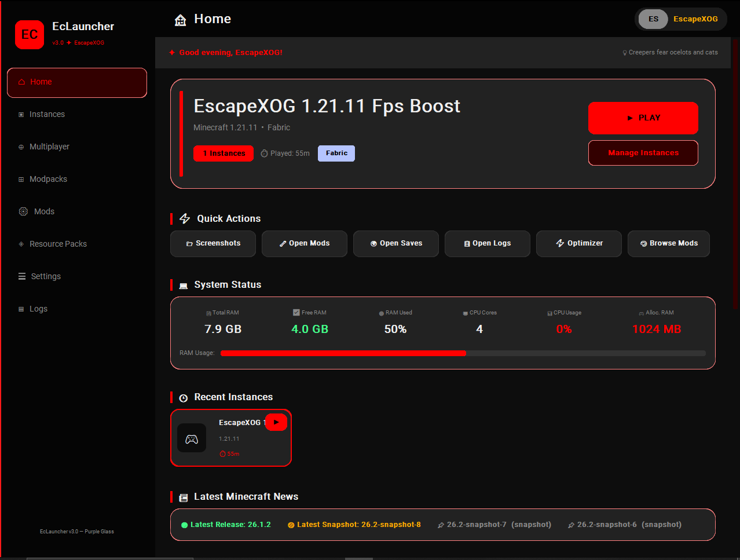Click the Latest Minecraft News newspaper icon
Screen dimensions: 740x560
184,497
